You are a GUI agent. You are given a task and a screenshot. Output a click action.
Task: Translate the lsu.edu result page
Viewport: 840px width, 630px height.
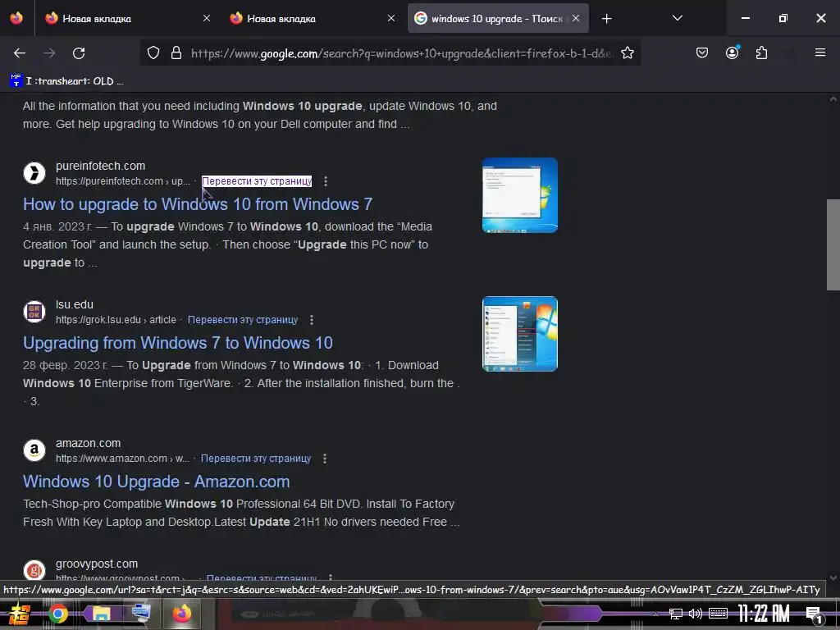pos(243,320)
